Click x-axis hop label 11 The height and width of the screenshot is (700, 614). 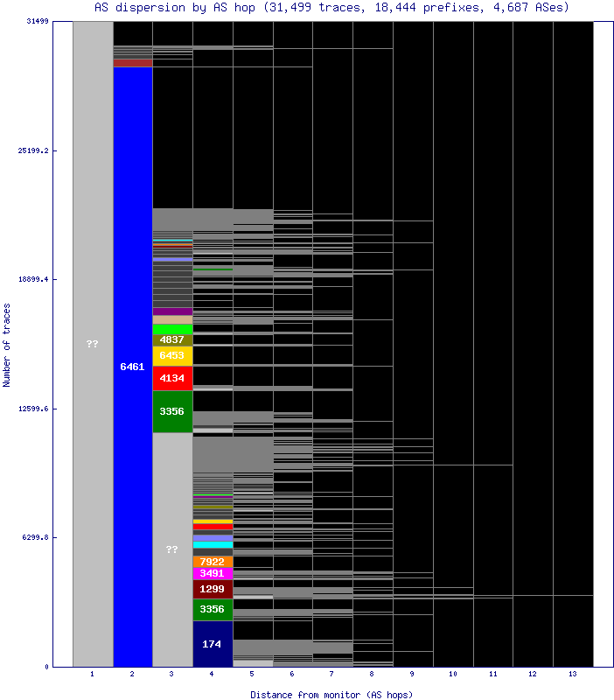click(493, 674)
